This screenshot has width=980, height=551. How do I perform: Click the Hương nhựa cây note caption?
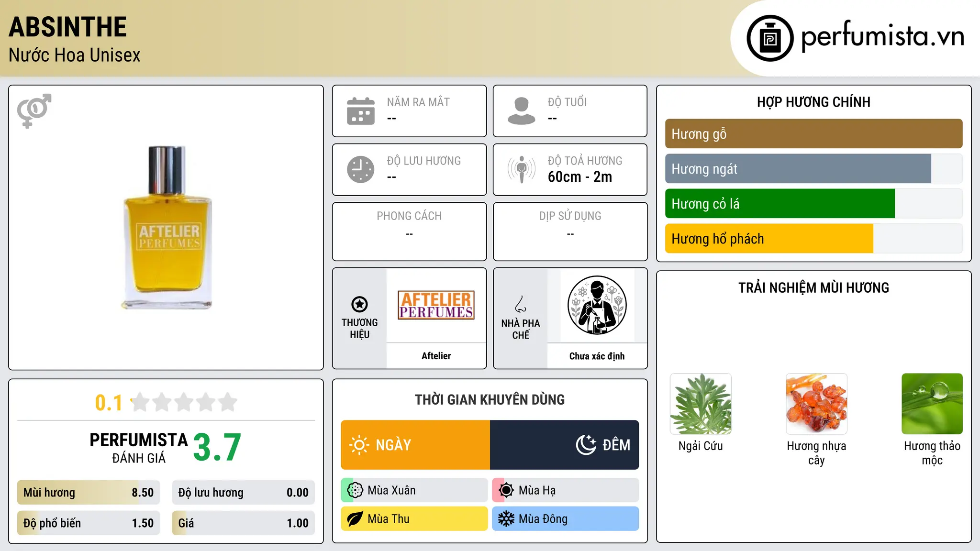tap(816, 453)
